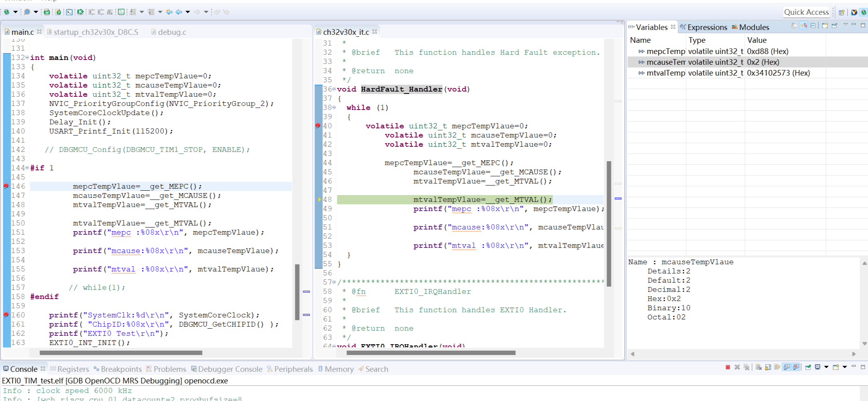
Task: Open the Registers tab
Action: 69,369
